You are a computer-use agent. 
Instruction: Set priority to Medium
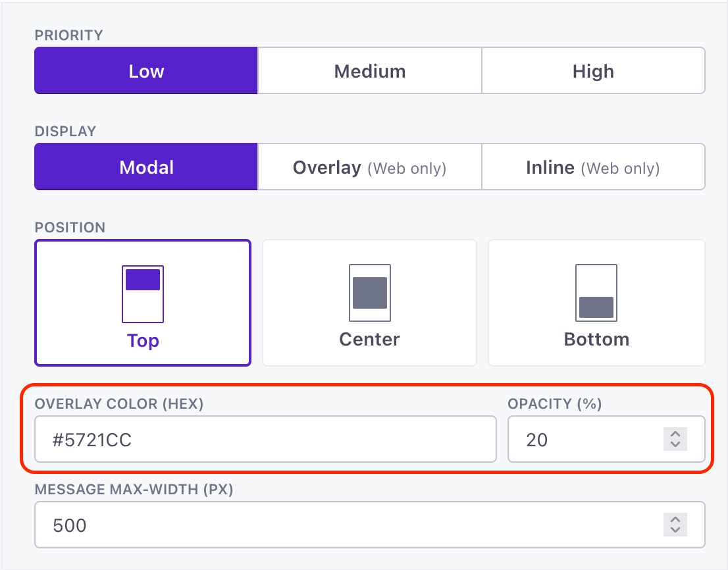(369, 70)
